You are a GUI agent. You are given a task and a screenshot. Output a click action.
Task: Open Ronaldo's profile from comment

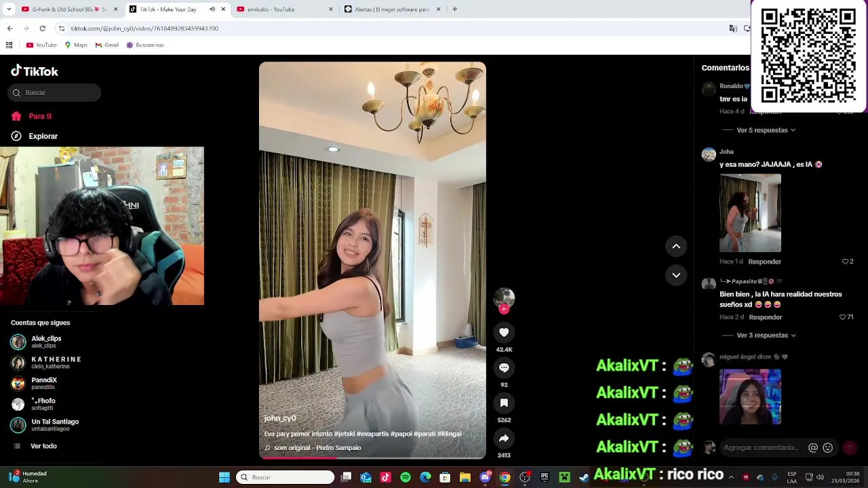[734, 86]
